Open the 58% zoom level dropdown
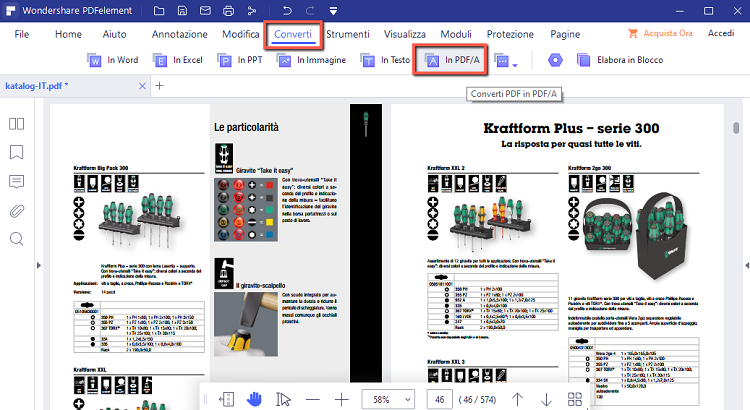 tap(387, 399)
